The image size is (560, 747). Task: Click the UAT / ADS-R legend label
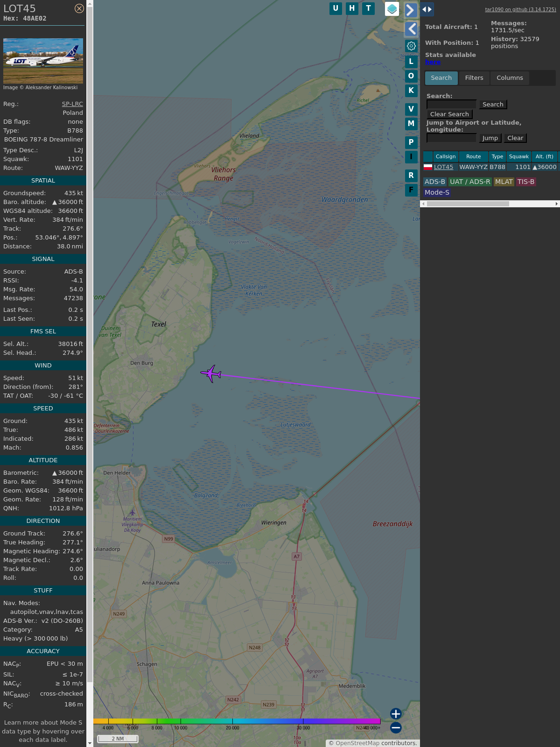pyautogui.click(x=470, y=182)
